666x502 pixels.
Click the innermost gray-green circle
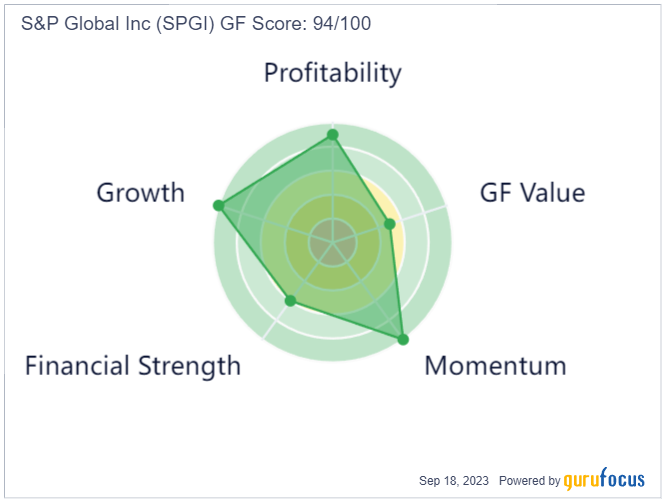pyautogui.click(x=333, y=243)
